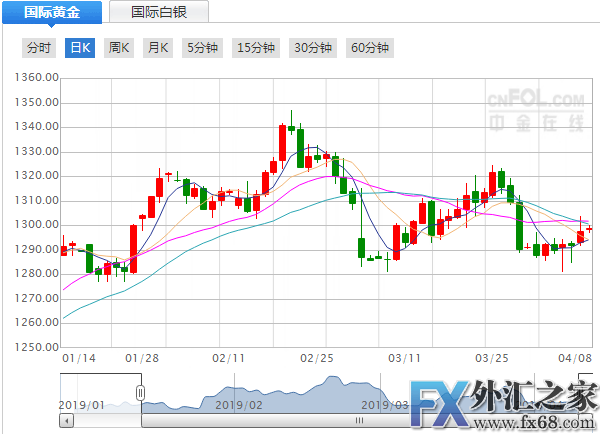Choose the 15分钟 interval
This screenshot has height=434, width=600.
point(256,47)
